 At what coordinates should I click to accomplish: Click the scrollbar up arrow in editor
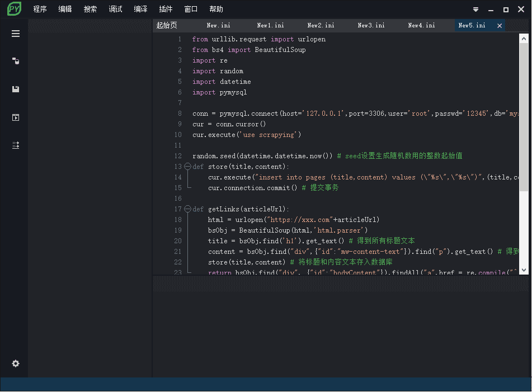point(524,39)
